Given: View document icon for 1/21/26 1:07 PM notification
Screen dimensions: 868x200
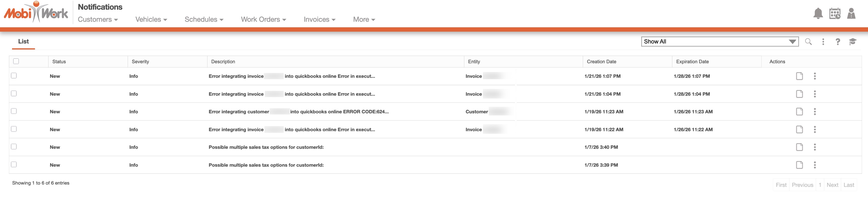Looking at the screenshot, I should point(799,76).
